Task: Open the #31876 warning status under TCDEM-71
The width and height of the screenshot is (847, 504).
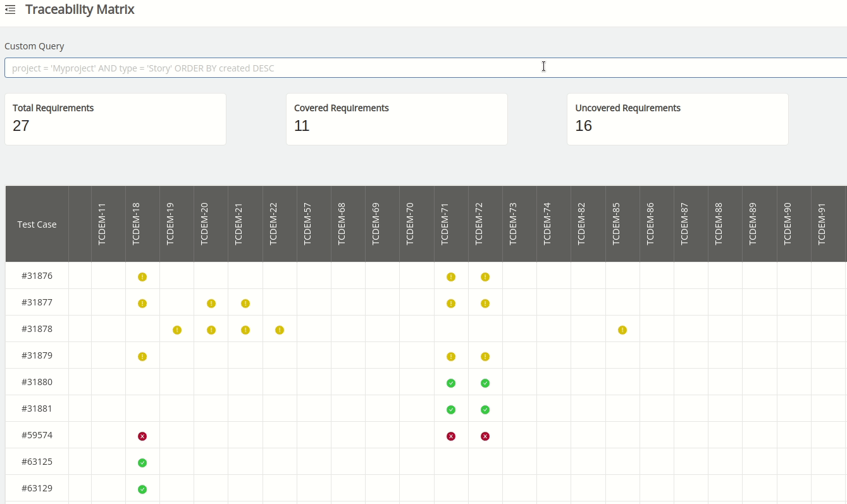Action: 451,277
